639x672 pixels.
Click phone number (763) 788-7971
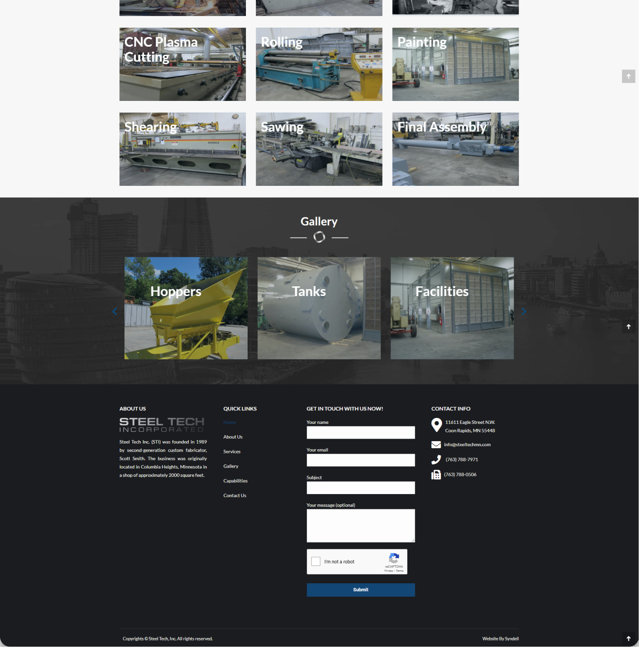(462, 460)
